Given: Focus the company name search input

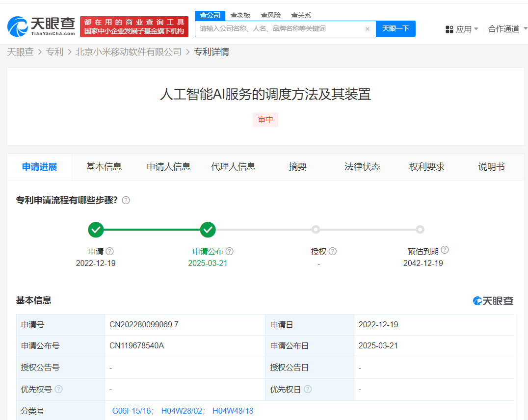Looking at the screenshot, I should (x=280, y=29).
